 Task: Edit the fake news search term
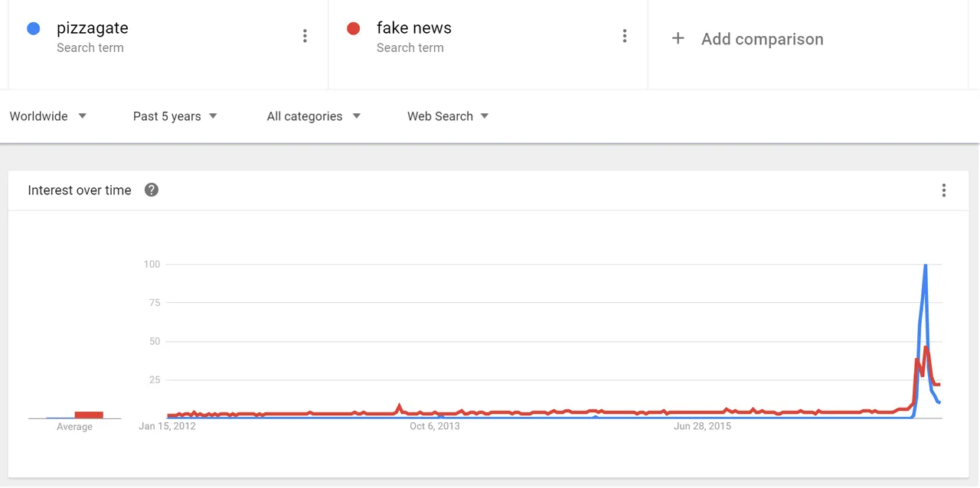(x=414, y=28)
